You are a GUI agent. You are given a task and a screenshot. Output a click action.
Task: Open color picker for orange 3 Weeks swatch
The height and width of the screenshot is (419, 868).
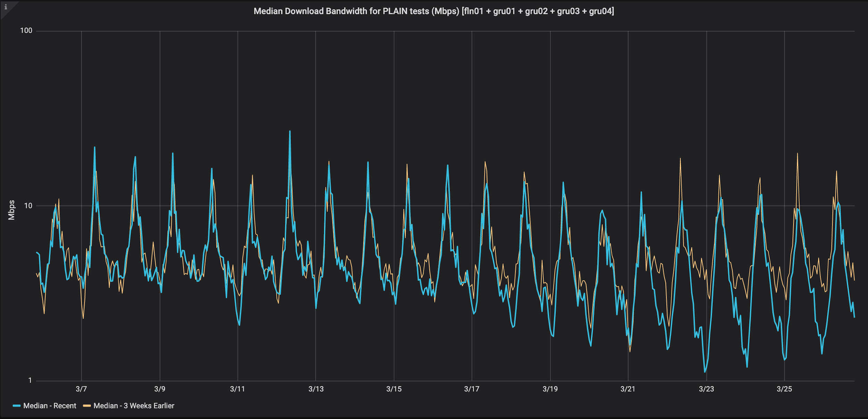tap(87, 406)
